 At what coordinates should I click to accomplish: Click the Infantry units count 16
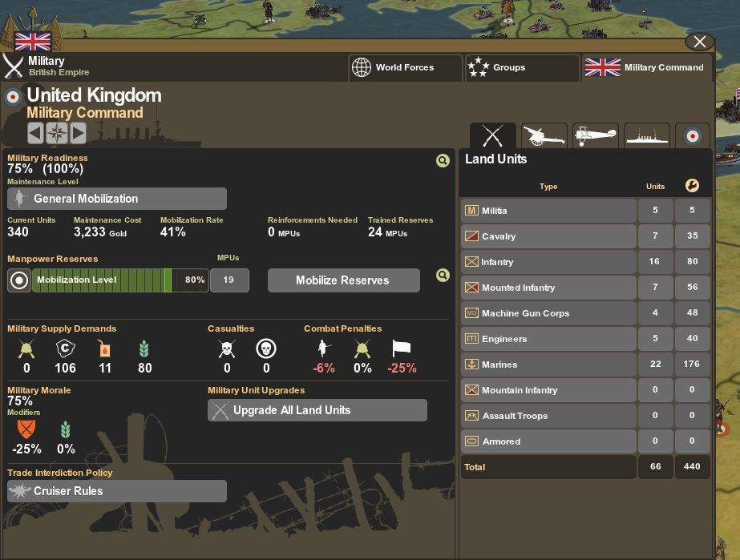(655, 261)
